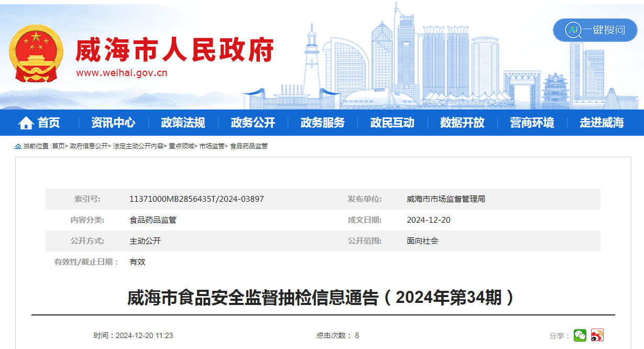Click 面向社会 disclosure scope value
Screen dimensions: 644x349
point(422,241)
